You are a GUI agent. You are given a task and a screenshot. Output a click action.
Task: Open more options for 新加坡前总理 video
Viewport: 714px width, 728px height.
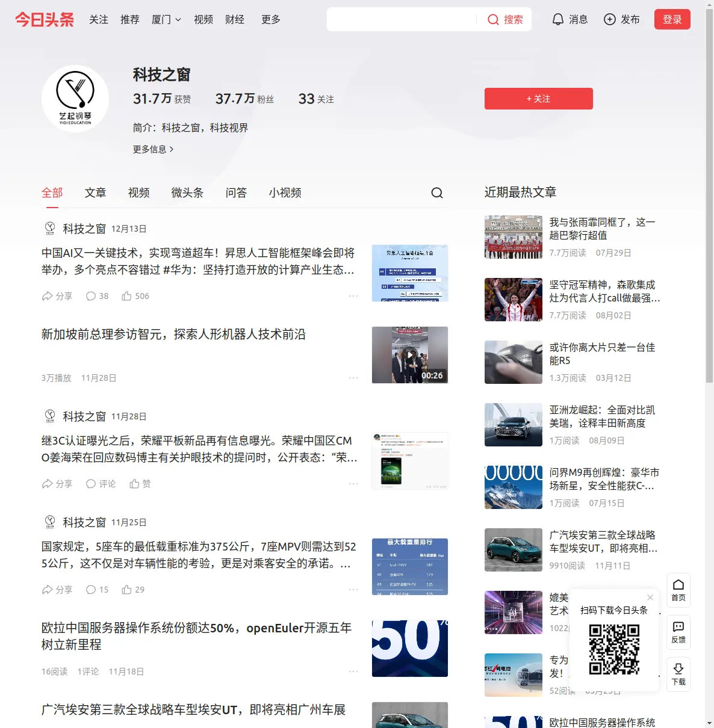point(353,378)
